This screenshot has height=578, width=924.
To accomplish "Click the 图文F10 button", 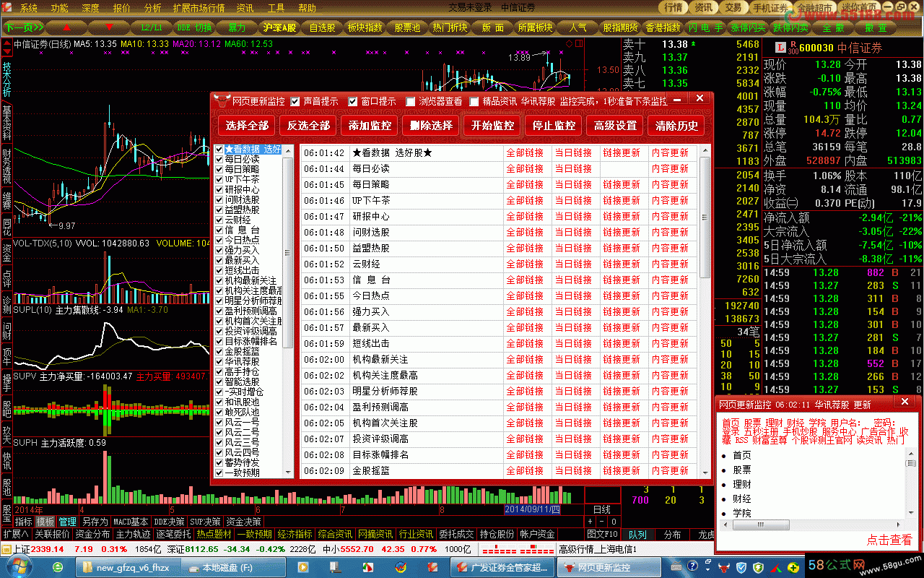I will (x=603, y=535).
